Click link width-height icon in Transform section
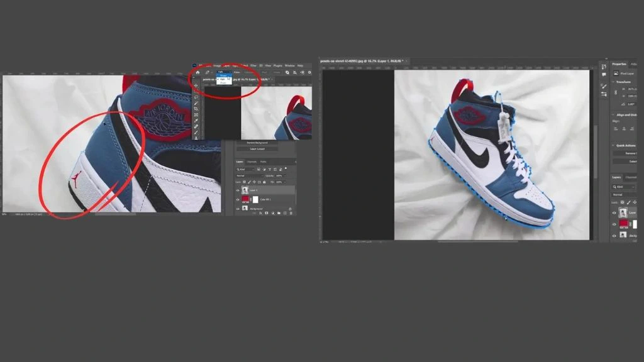This screenshot has width=644, height=362. click(x=616, y=92)
